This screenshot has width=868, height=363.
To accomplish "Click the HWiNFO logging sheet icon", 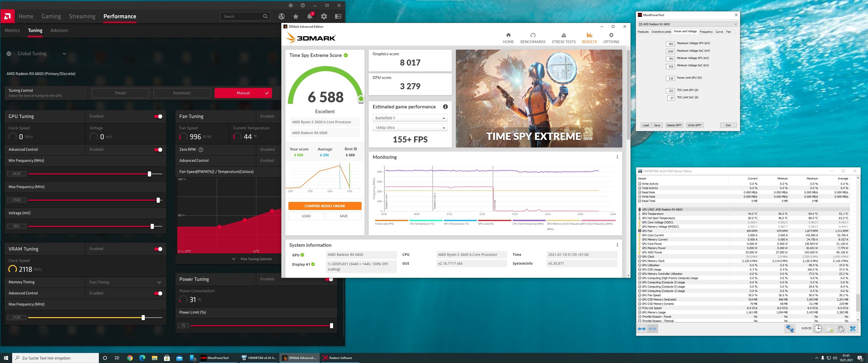I will [x=830, y=329].
